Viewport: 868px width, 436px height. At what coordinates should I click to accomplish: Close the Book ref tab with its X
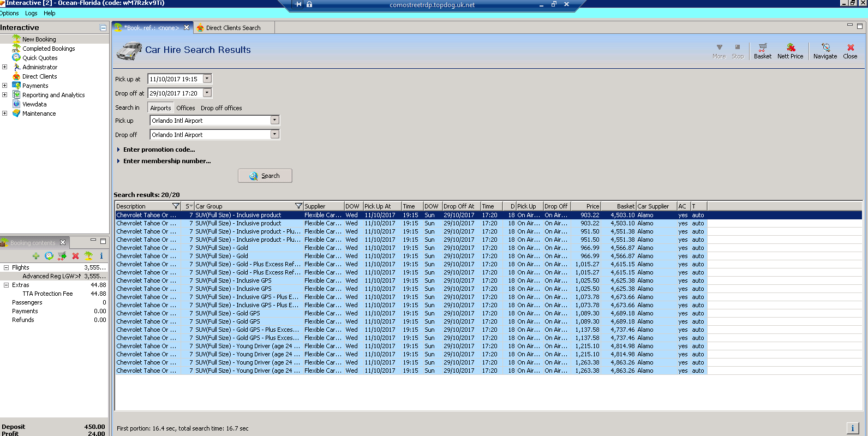point(187,27)
